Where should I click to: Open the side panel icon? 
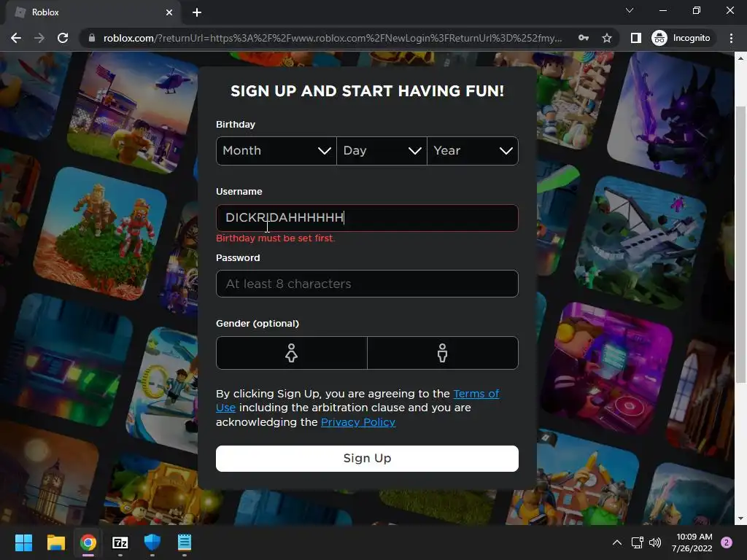point(636,38)
